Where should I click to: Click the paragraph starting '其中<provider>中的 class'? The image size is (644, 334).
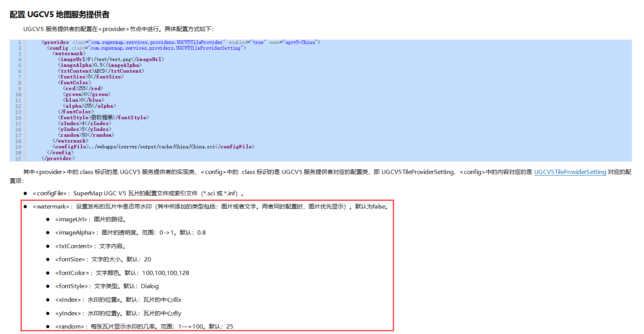click(x=321, y=176)
